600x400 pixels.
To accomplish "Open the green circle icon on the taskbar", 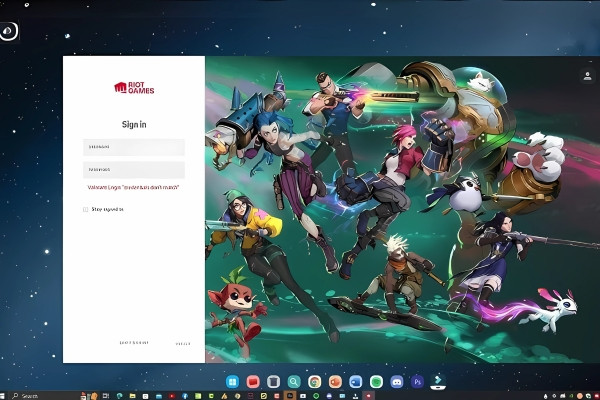I will click(x=316, y=396).
